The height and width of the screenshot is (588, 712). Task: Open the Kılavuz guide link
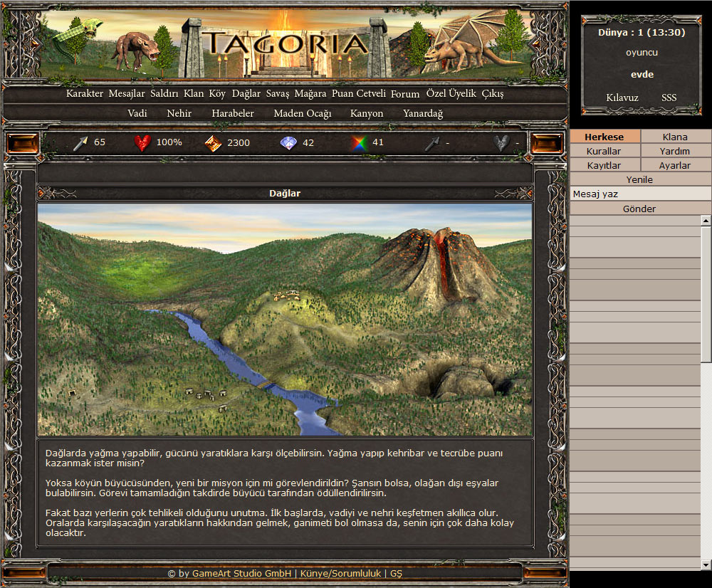(x=622, y=98)
